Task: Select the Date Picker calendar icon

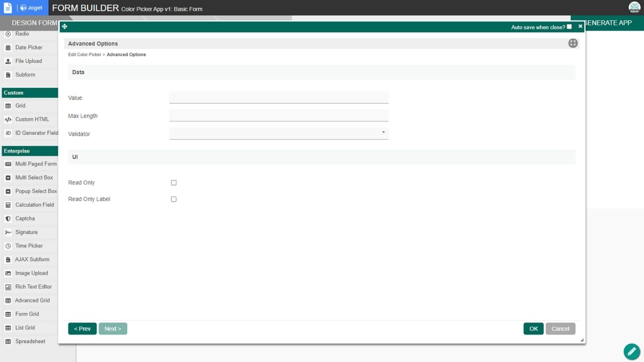Action: click(8, 48)
